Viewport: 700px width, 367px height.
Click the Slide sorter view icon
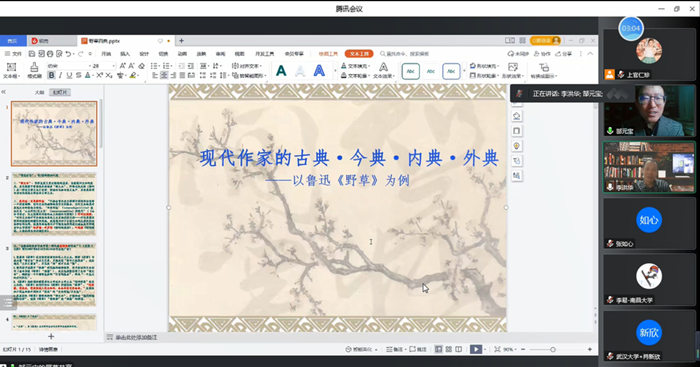(449, 349)
